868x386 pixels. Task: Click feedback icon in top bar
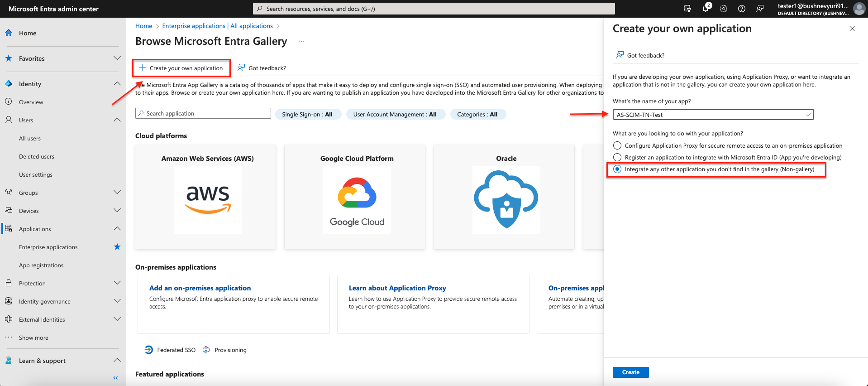pyautogui.click(x=760, y=9)
